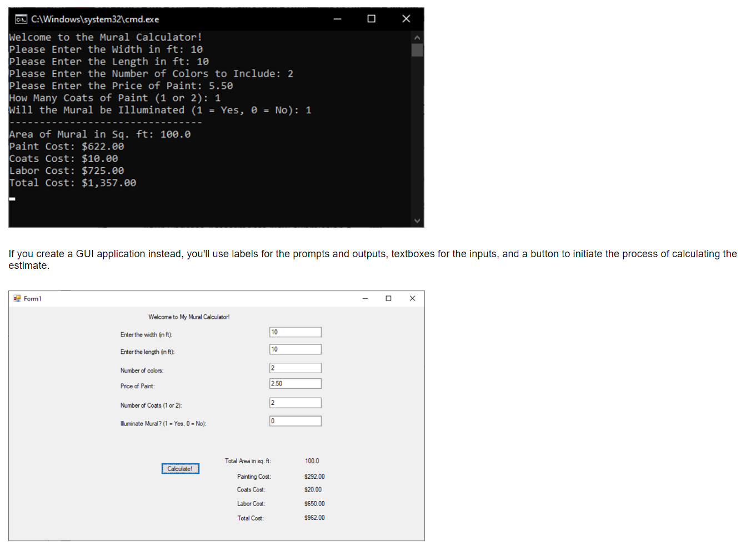Screen dimensions: 756x556
Task: Click the maximize icon on the console window
Action: (x=371, y=18)
